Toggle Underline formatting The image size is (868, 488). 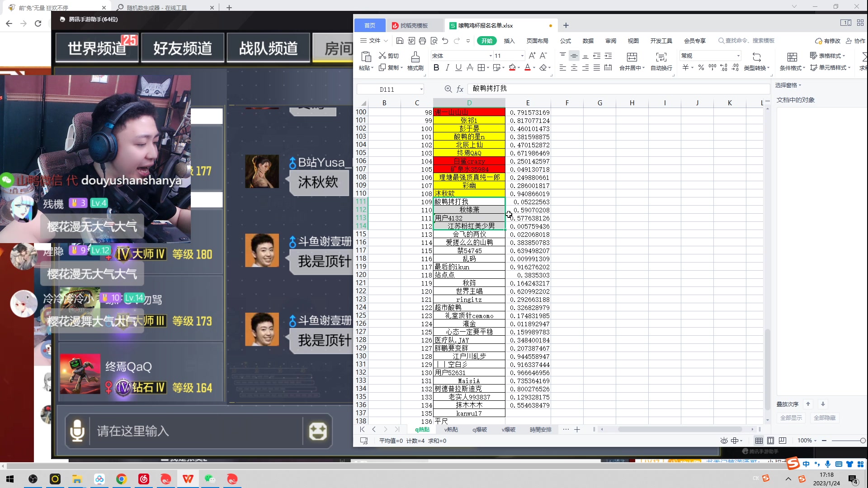click(458, 67)
